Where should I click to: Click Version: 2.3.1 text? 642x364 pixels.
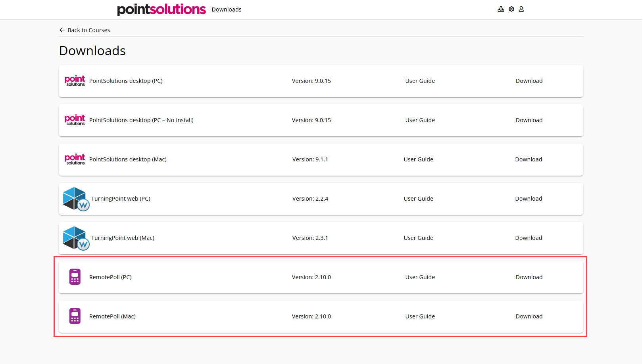pyautogui.click(x=310, y=238)
